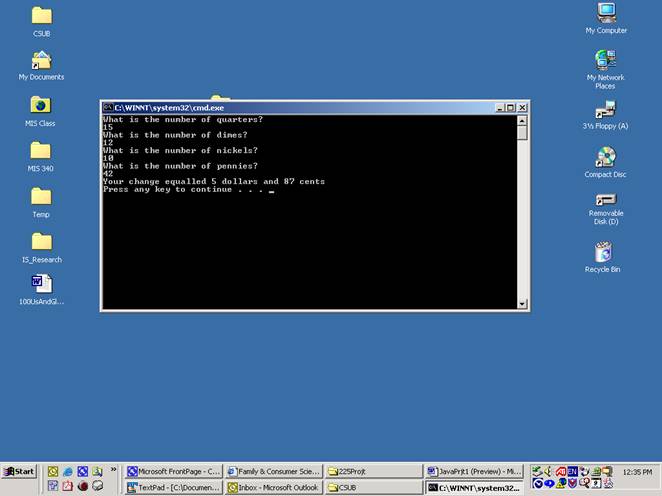This screenshot has width=662, height=496.
Task: Launch Internet Explorer from Quick Launch
Action: [68, 472]
